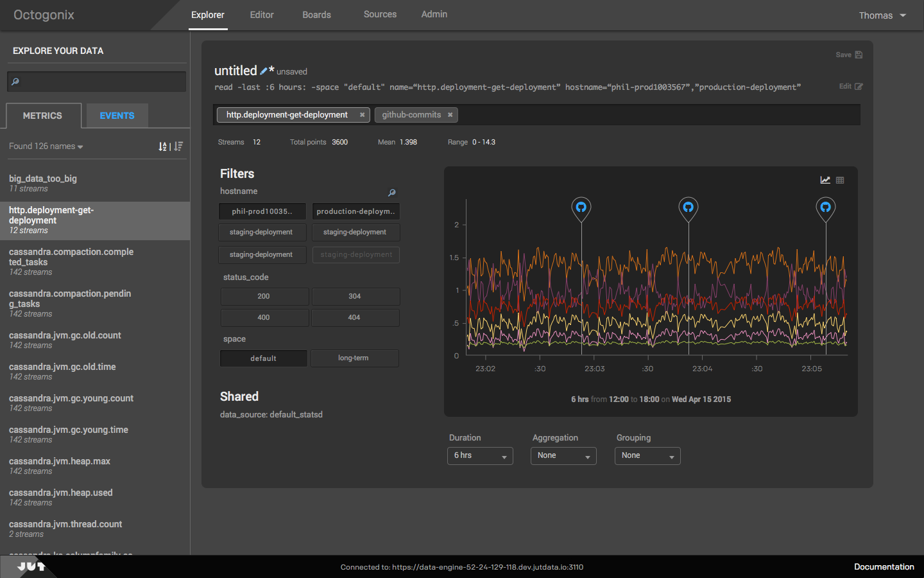Click the first GitHub commit marker on chart
This screenshot has height=578, width=924.
[x=581, y=207]
